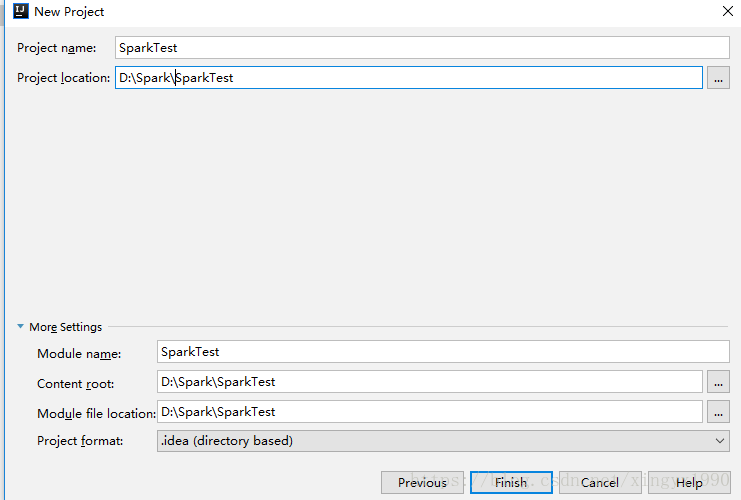Go back with the Previous button
Viewport: 741px width, 500px height.
pos(422,483)
